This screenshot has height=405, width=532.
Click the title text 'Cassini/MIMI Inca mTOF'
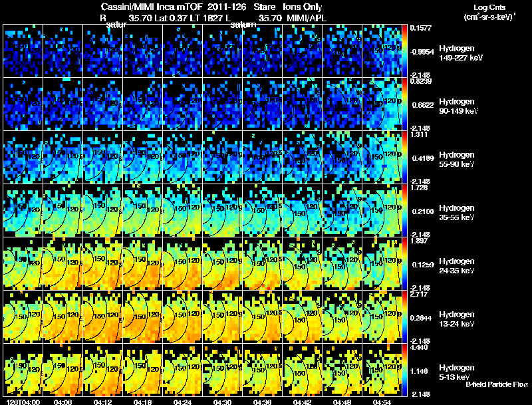(152, 7)
